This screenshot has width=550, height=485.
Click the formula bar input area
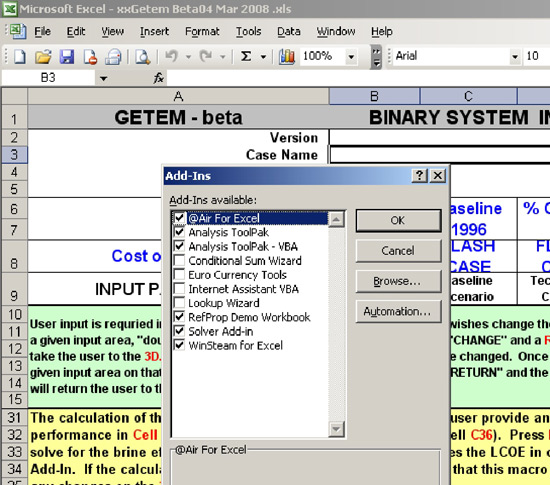(x=358, y=78)
